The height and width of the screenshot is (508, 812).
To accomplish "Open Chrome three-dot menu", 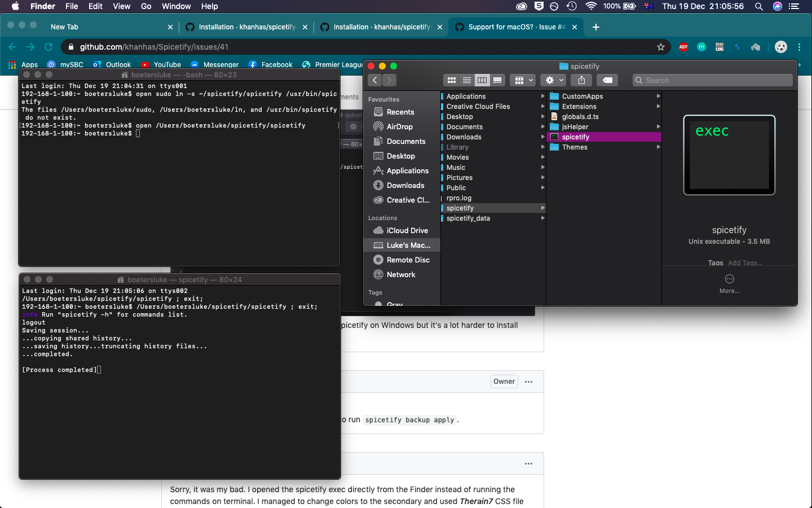I will tap(800, 47).
